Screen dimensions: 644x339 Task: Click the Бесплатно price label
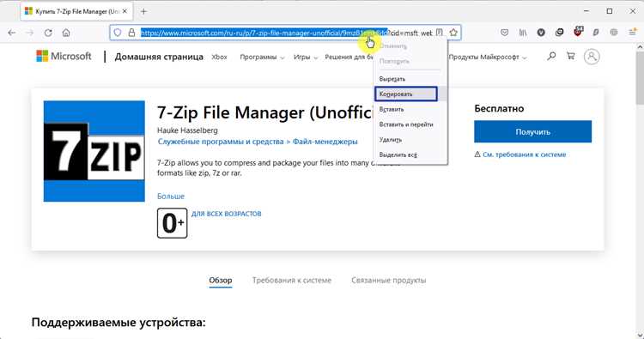pyautogui.click(x=499, y=109)
